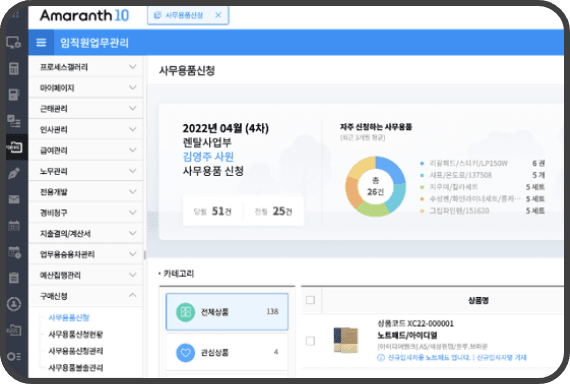Select the 사무용품신청현황 submenu item

[76, 334]
